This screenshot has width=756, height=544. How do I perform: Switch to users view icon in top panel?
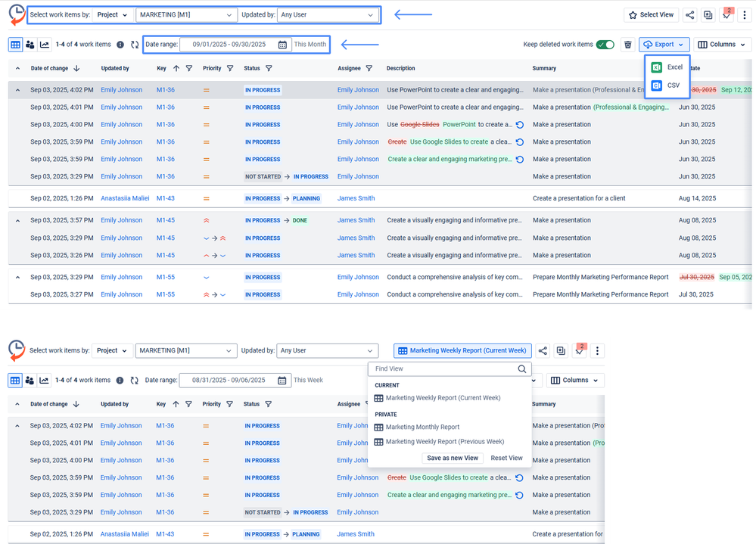[x=30, y=45]
